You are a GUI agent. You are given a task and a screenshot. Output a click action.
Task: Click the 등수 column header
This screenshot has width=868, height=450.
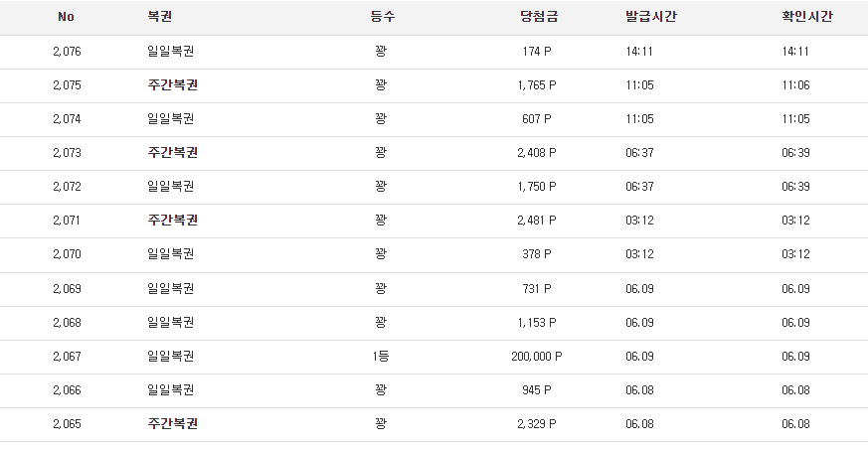coord(383,17)
